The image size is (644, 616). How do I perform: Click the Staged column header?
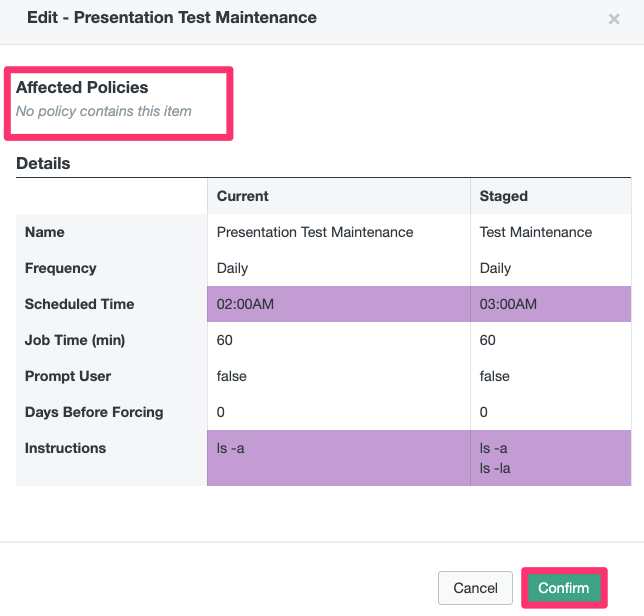(504, 196)
